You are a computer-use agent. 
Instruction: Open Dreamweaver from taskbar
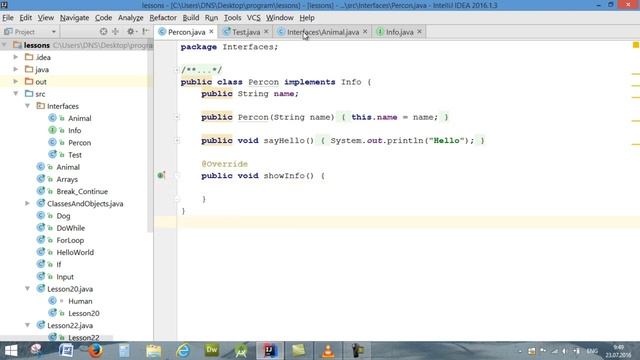212,350
